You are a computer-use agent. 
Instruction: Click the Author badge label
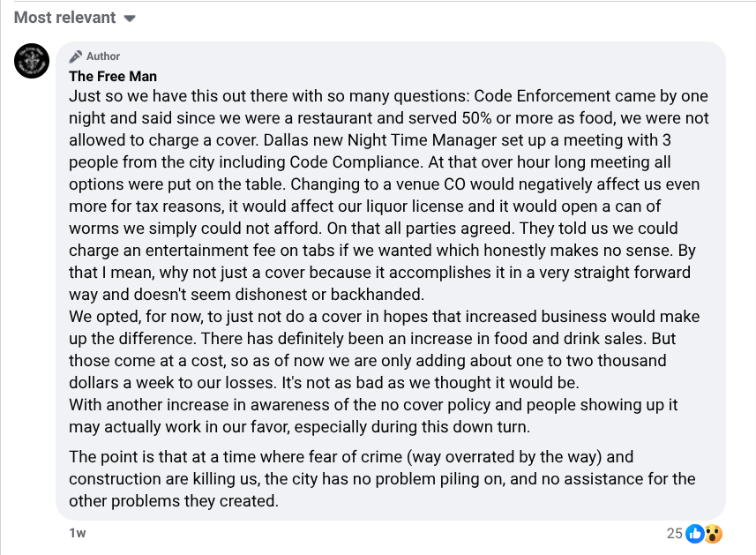point(103,56)
